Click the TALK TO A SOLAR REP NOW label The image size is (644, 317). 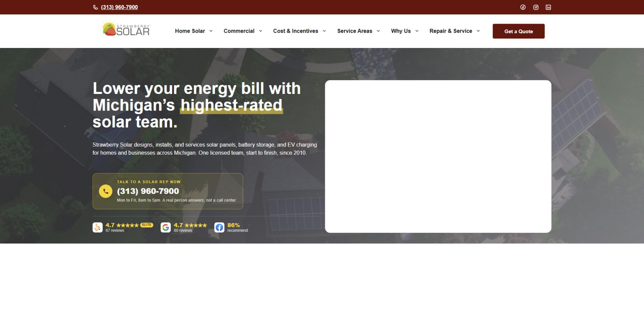(149, 182)
